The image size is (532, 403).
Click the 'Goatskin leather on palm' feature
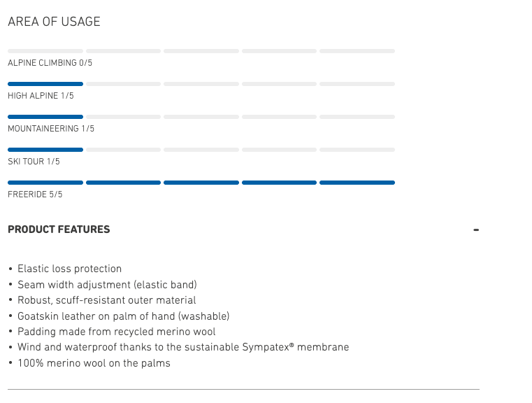coord(123,316)
